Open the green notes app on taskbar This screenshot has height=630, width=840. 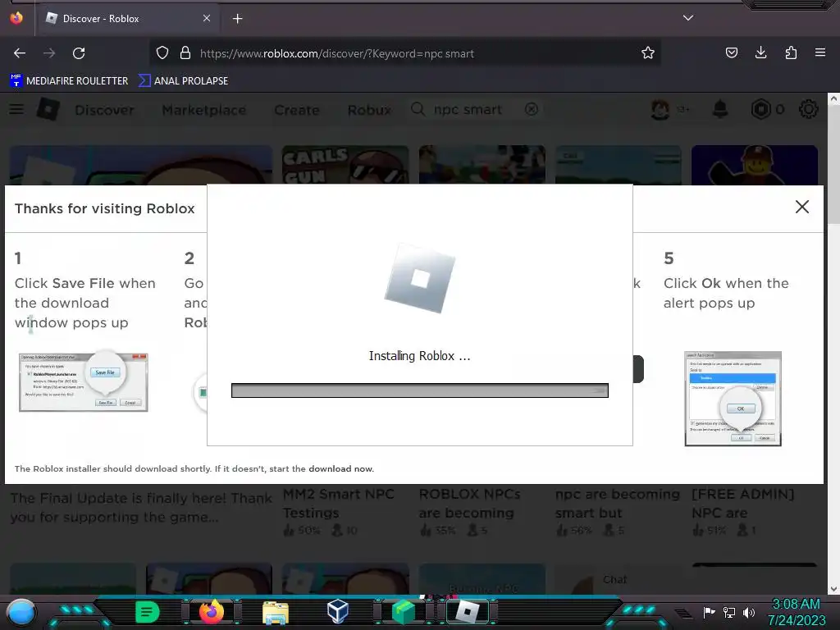tap(147, 612)
